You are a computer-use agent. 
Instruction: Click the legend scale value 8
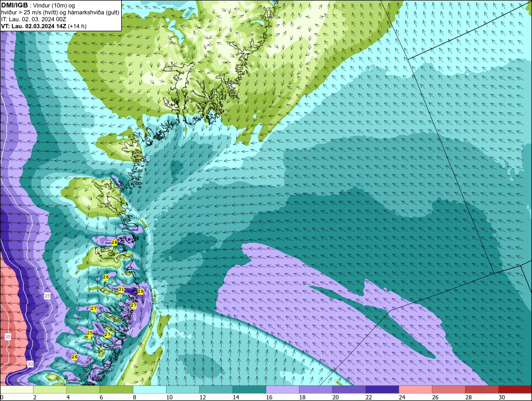[135, 397]
